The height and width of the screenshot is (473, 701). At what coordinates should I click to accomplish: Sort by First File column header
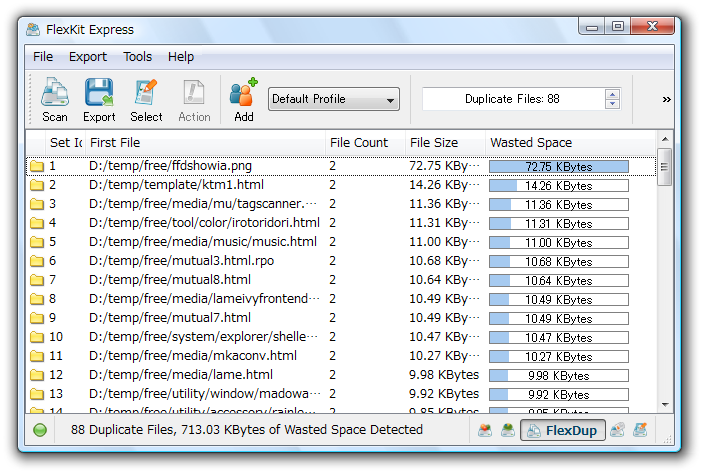coord(205,143)
